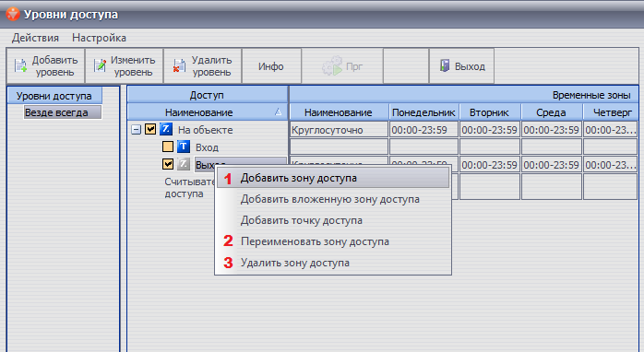Click the Добавить уровень toolbar button

[45, 66]
